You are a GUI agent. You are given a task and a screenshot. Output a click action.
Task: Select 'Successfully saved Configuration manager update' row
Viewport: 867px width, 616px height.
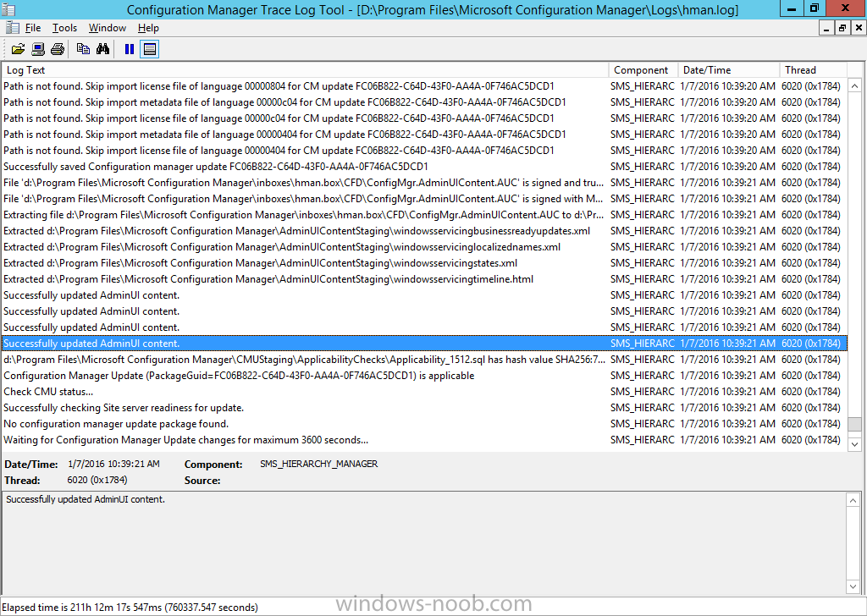tap(424, 167)
